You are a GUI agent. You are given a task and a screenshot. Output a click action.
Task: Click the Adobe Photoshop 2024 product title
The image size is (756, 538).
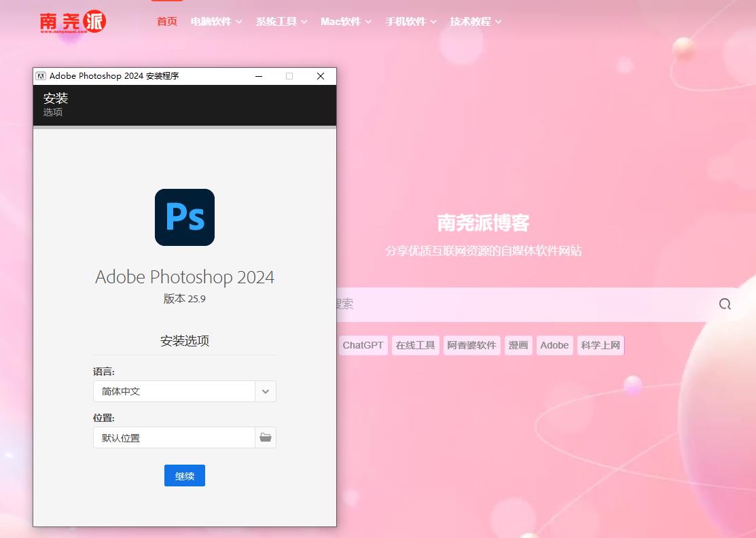(185, 277)
